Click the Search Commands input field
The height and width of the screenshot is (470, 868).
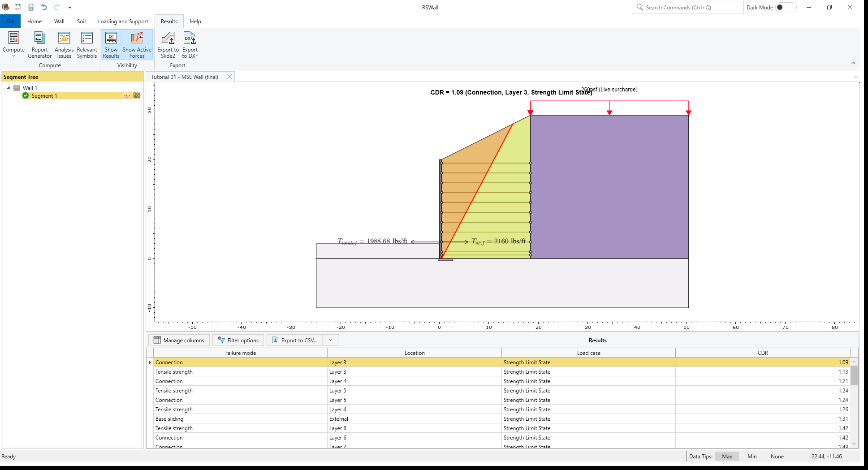point(688,7)
